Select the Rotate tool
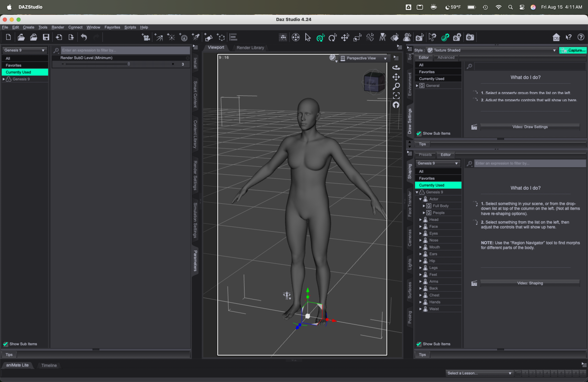This screenshot has height=382, width=588. pyautogui.click(x=333, y=37)
